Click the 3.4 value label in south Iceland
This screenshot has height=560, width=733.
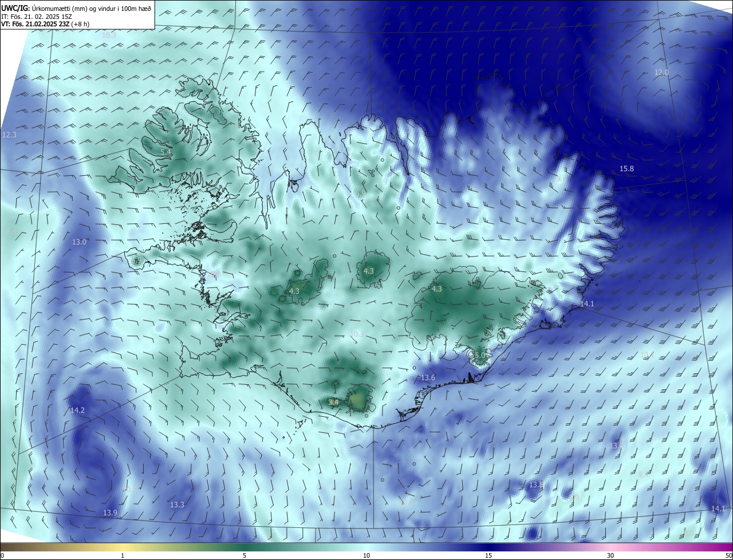click(333, 403)
